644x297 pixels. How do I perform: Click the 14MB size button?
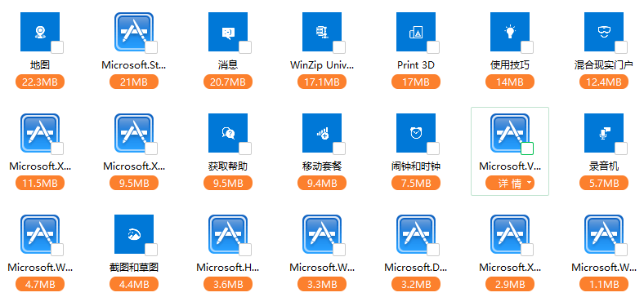pos(510,82)
